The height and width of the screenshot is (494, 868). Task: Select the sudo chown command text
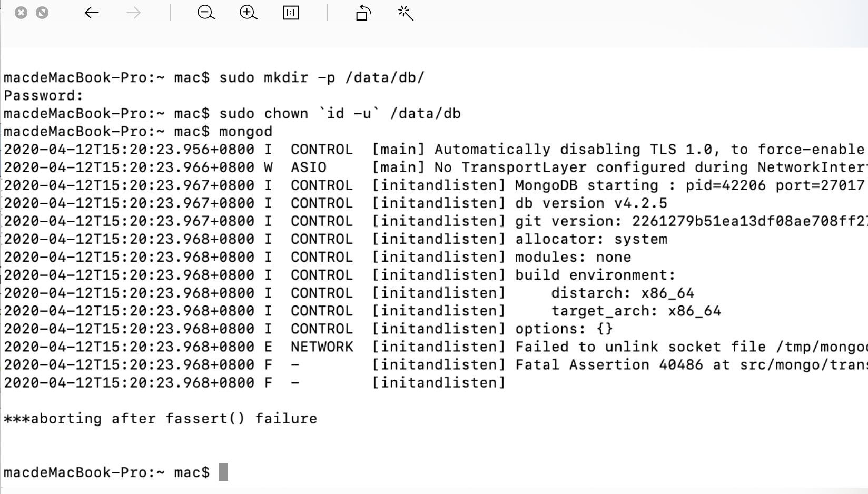point(232,113)
